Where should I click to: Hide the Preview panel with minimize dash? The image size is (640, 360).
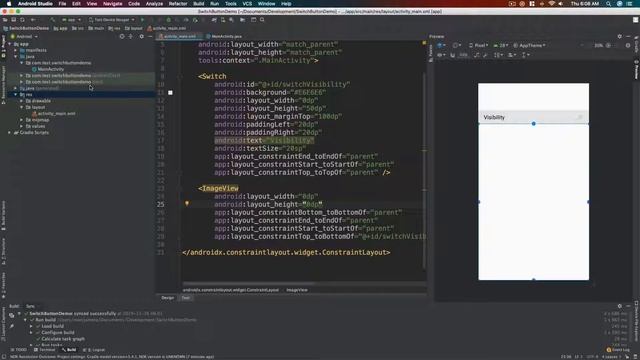pyautogui.click(x=628, y=36)
